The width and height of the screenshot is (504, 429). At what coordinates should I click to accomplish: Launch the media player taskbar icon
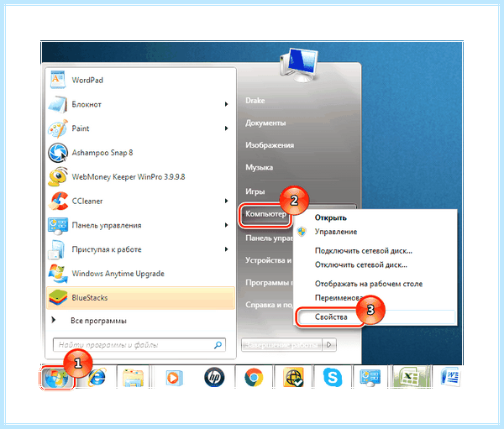tap(174, 378)
